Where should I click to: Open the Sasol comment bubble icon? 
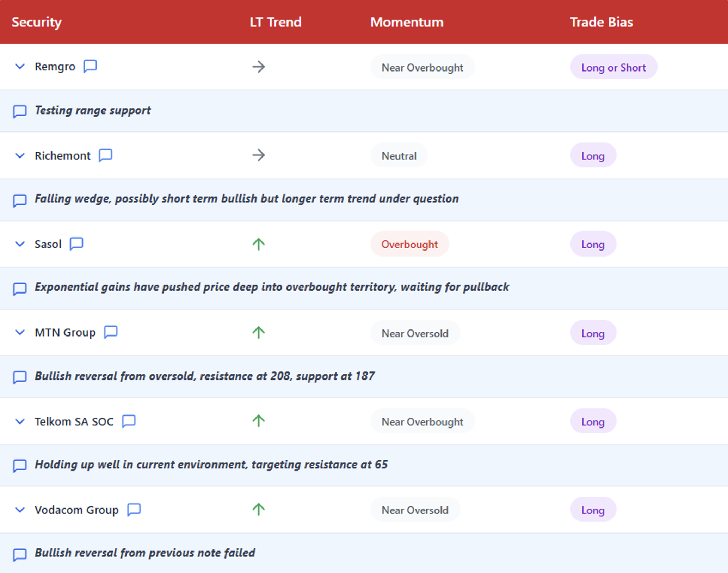[x=76, y=244]
